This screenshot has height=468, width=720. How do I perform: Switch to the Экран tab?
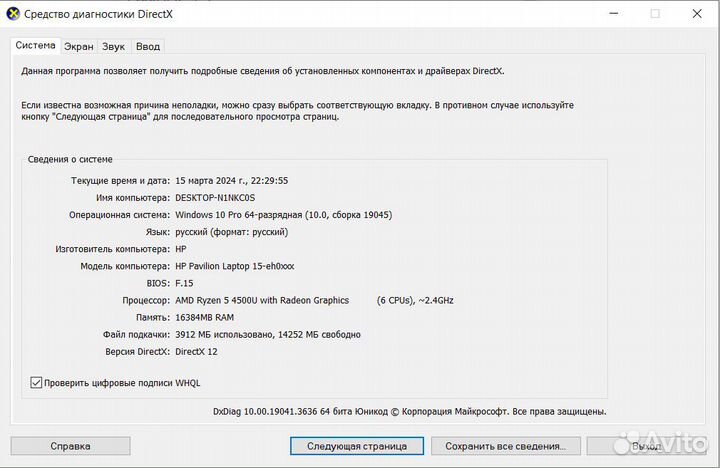(78, 46)
